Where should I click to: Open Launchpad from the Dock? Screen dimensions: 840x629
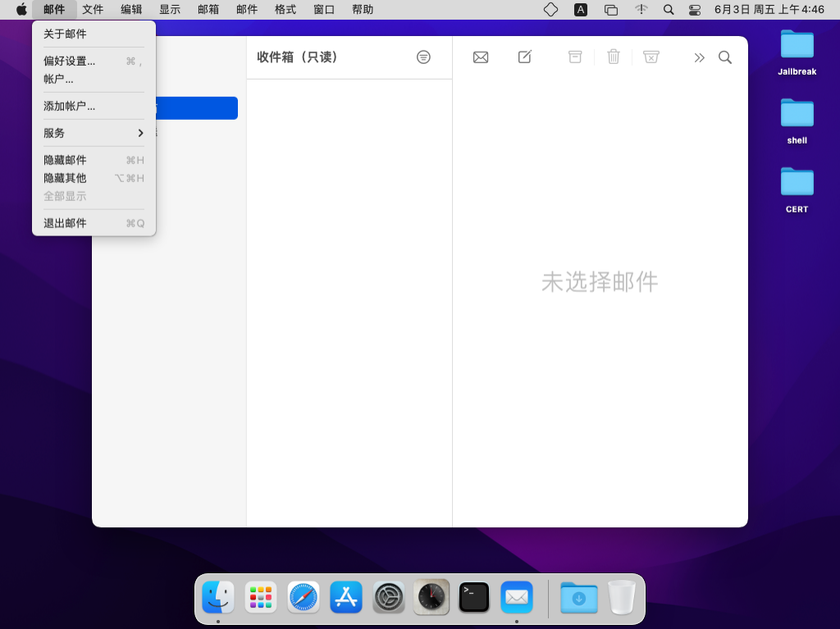tap(261, 597)
